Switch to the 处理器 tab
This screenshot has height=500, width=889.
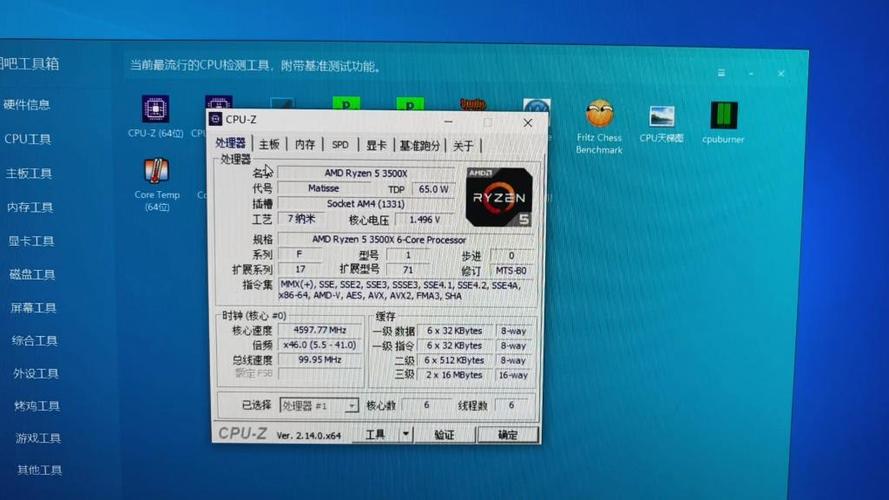[x=230, y=143]
